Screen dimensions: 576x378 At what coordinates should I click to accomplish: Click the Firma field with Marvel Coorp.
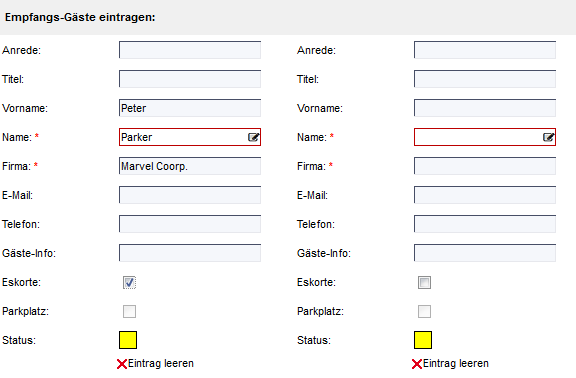tap(190, 166)
